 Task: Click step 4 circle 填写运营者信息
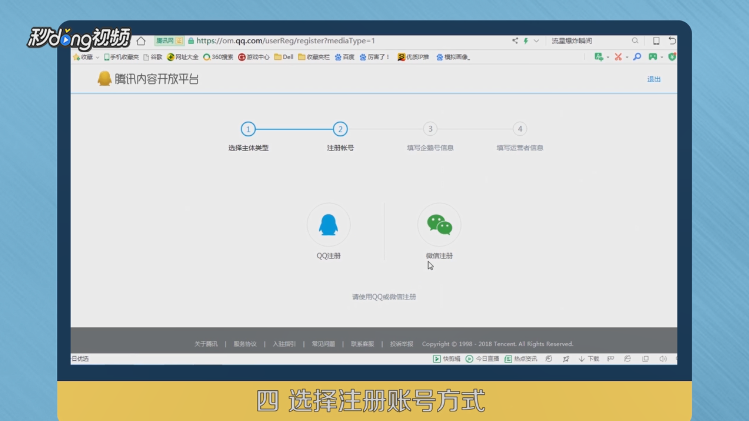click(520, 129)
